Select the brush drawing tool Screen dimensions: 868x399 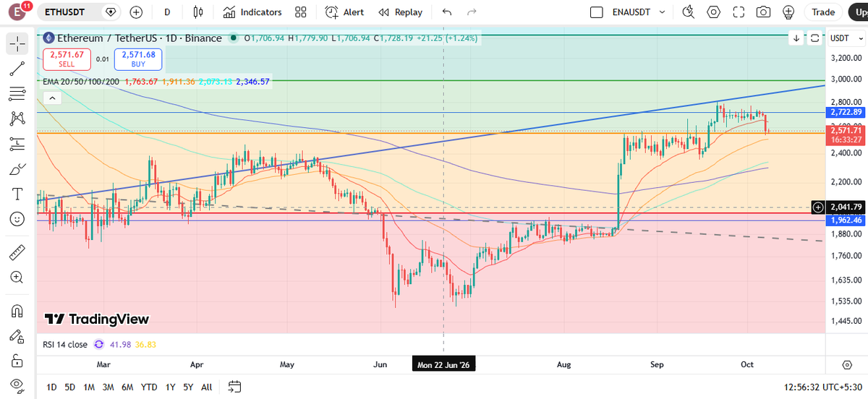[17, 169]
